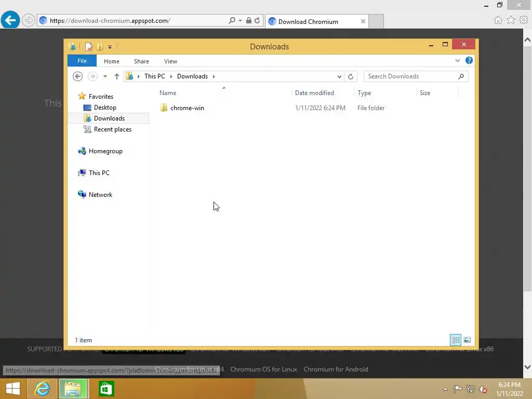Click the New folder icon in quick access toolbar
Image resolution: width=532 pixels, height=399 pixels.
(x=100, y=46)
